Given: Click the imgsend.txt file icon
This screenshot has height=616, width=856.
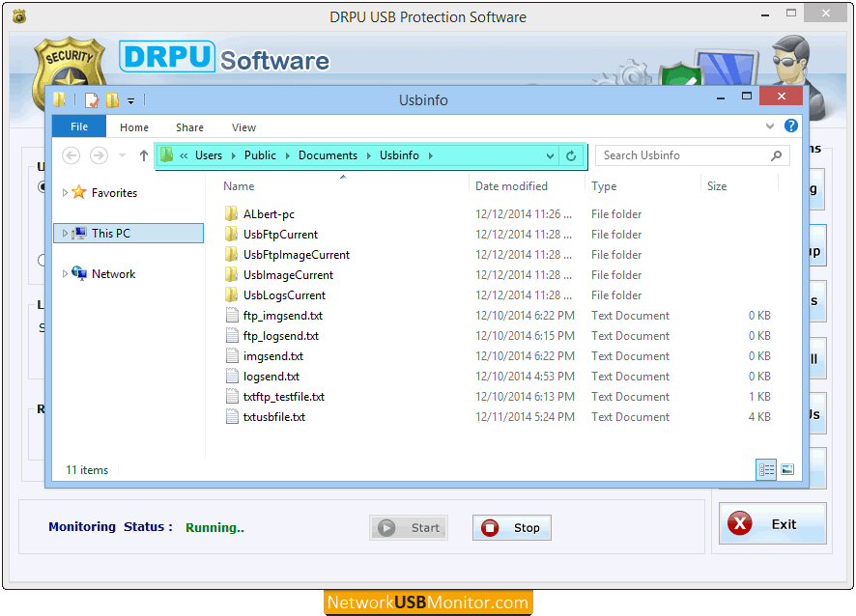Looking at the screenshot, I should [x=232, y=355].
